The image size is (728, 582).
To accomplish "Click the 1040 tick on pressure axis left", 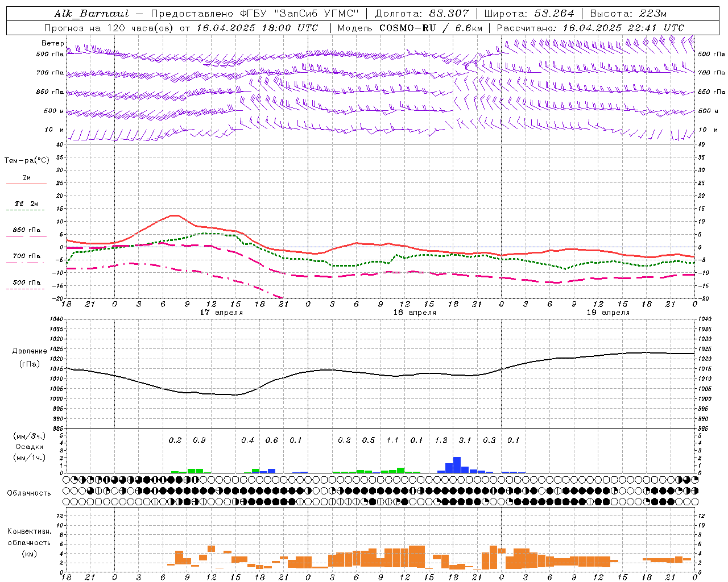I will pyautogui.click(x=55, y=319).
